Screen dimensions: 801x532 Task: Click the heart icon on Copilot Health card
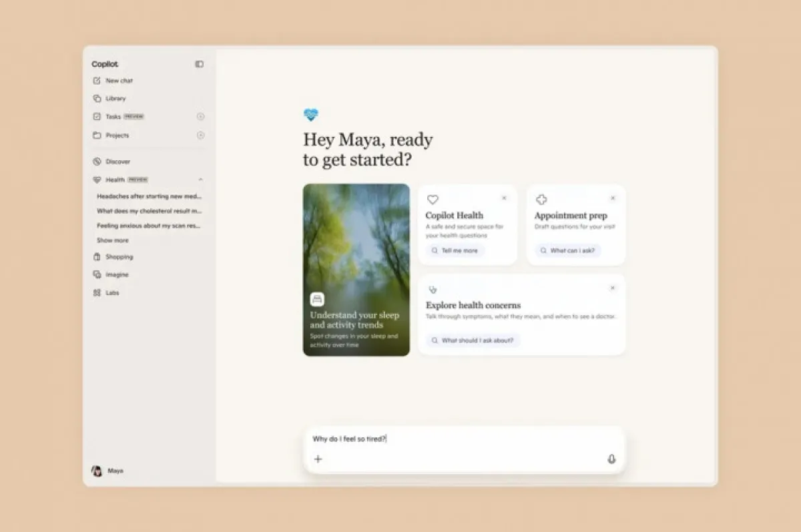click(433, 200)
